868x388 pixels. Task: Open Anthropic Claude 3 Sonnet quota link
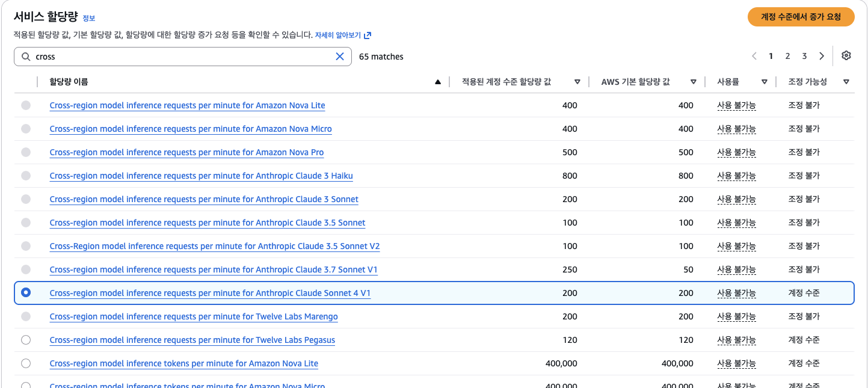204,199
